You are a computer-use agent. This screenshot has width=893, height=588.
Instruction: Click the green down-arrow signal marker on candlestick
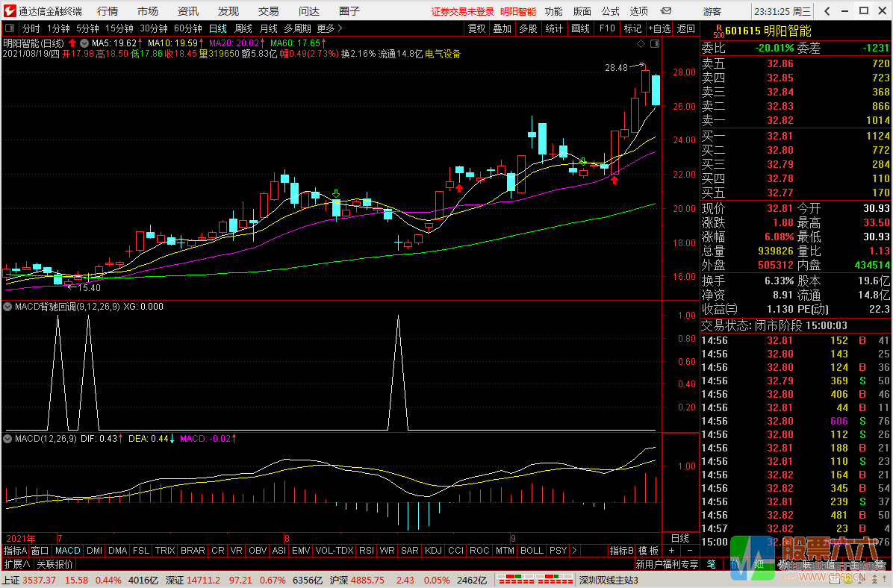[336, 194]
